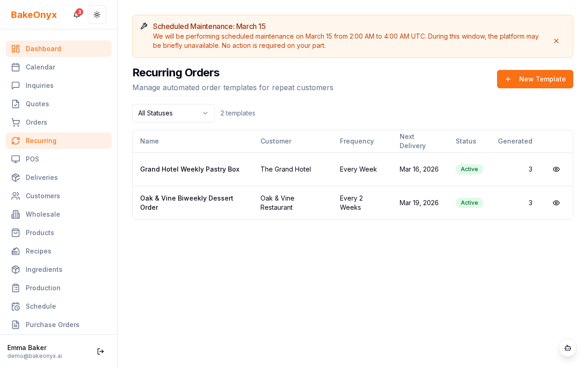Expand the status filter chevron

pos(205,113)
